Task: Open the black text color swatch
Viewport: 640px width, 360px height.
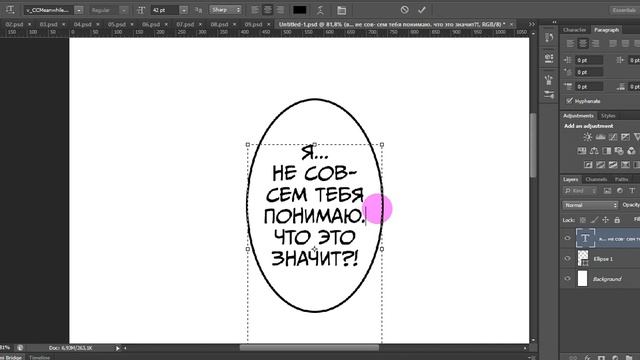Action: click(x=300, y=10)
